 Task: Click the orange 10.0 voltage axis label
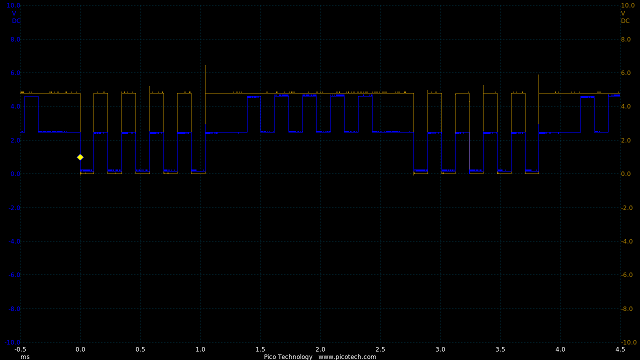click(x=627, y=5)
